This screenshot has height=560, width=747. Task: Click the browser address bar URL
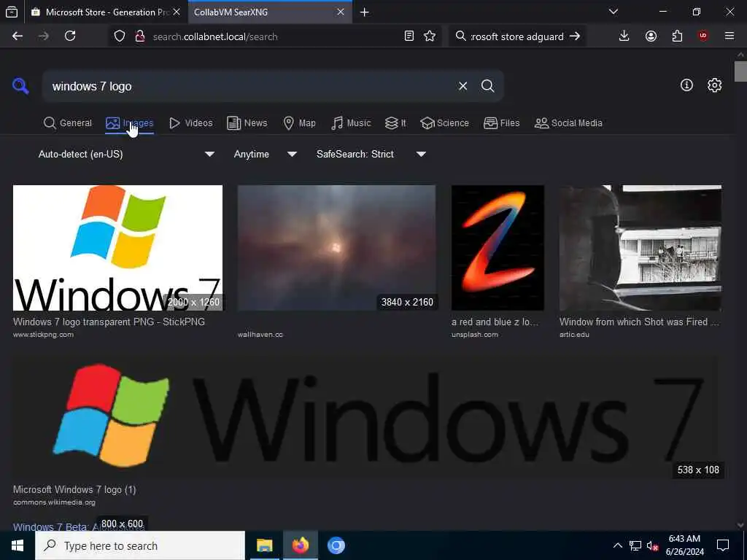[276, 36]
